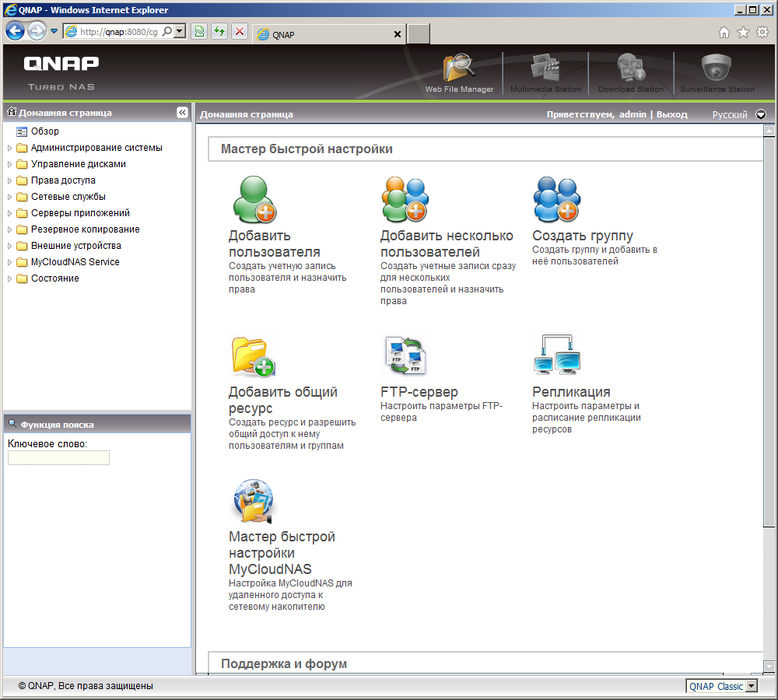Screen dimensions: 778x700
Task: Open the QNAP Classic theme dropdown
Action: click(x=752, y=686)
